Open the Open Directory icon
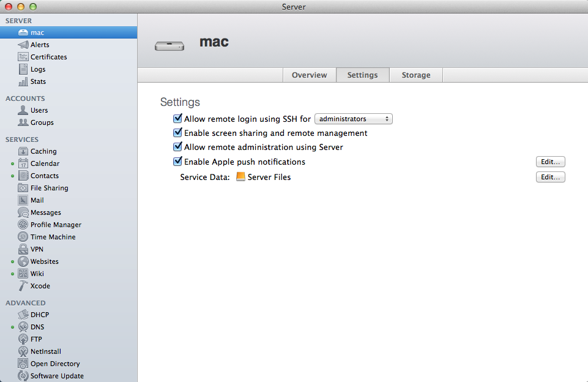This screenshot has height=382, width=588. pyautogui.click(x=23, y=364)
